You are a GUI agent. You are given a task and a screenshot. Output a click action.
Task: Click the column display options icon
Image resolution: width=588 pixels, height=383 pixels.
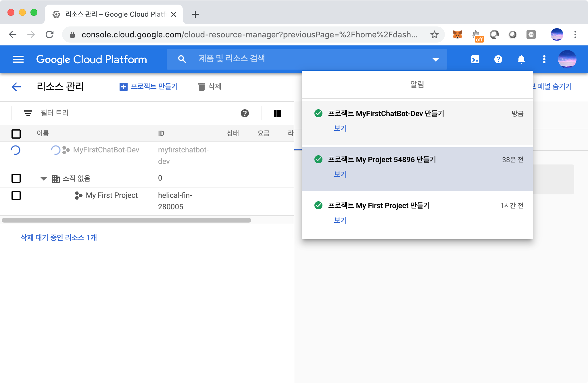[x=277, y=113]
